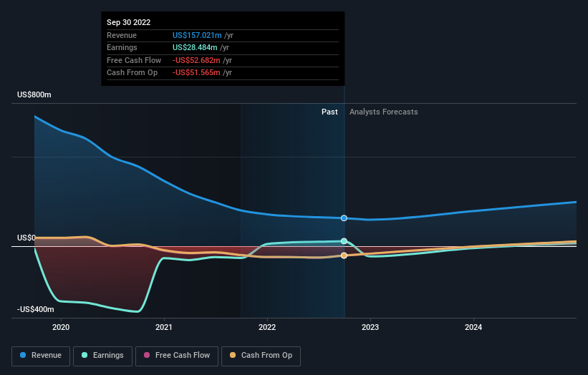Click the Revenue data point marker on the blue line
Image resolution: width=588 pixels, height=375 pixels.
[x=344, y=218]
